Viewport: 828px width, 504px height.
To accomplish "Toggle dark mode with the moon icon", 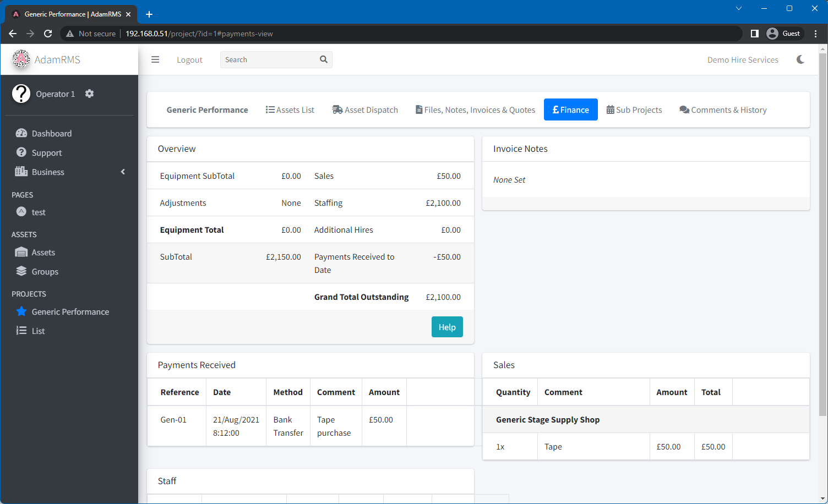I will (800, 59).
